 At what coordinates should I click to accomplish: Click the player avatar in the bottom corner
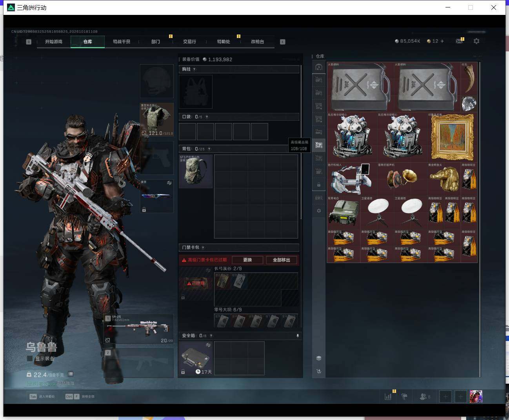point(476,396)
